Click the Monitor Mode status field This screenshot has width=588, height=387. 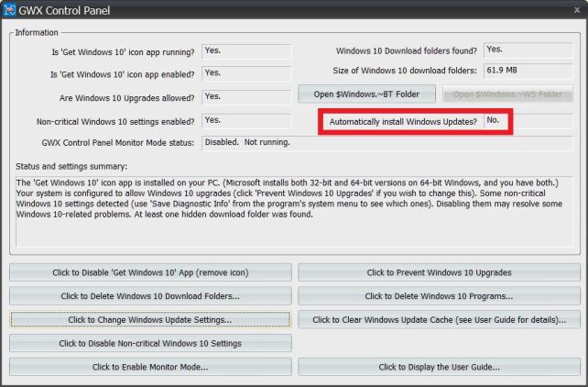click(x=387, y=143)
